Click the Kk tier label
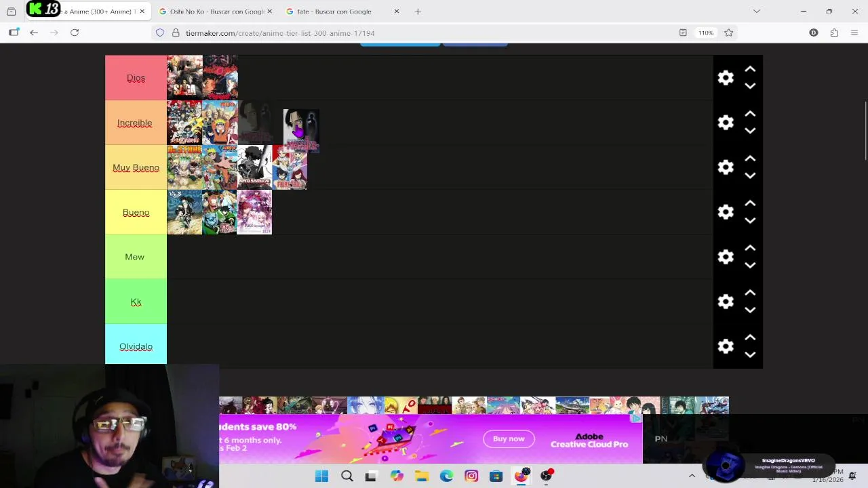This screenshot has height=488, width=868. [136, 302]
